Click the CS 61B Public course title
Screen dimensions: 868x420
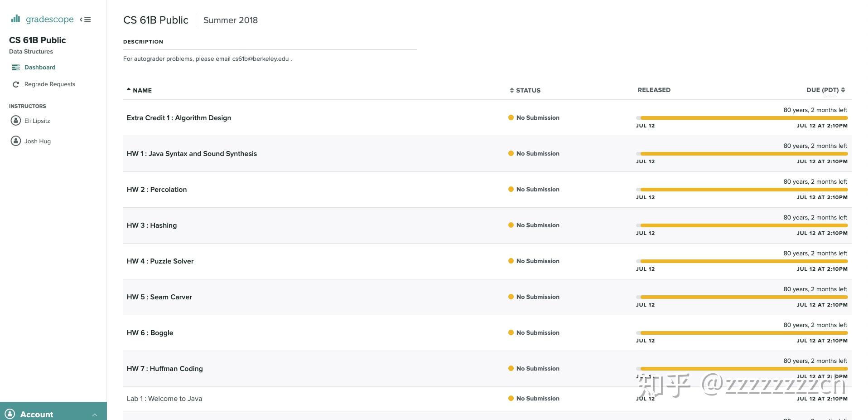tap(155, 20)
